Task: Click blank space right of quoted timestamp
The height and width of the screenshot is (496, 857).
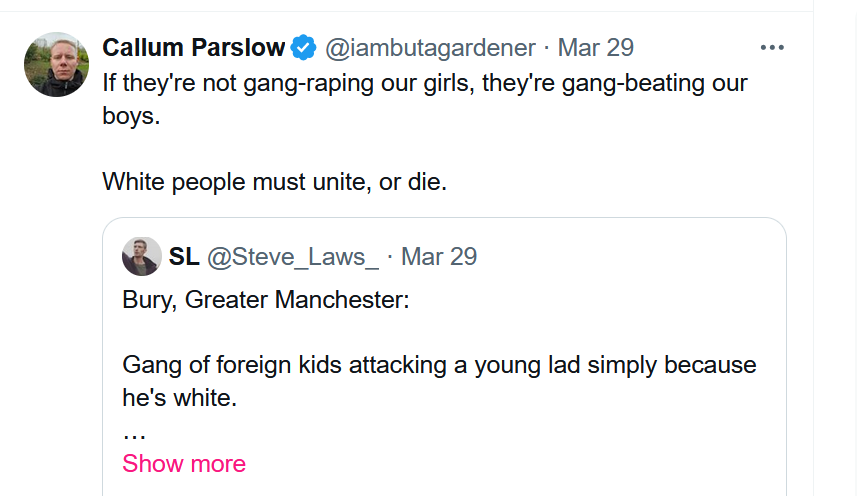Action: [620, 257]
